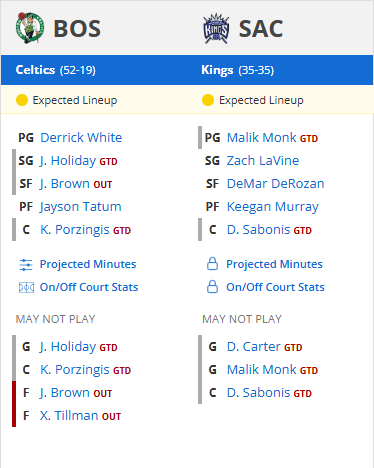Viewport: 374px width, 468px height.
Task: Select Zach LaVine in Kings lineup
Action: point(263,161)
